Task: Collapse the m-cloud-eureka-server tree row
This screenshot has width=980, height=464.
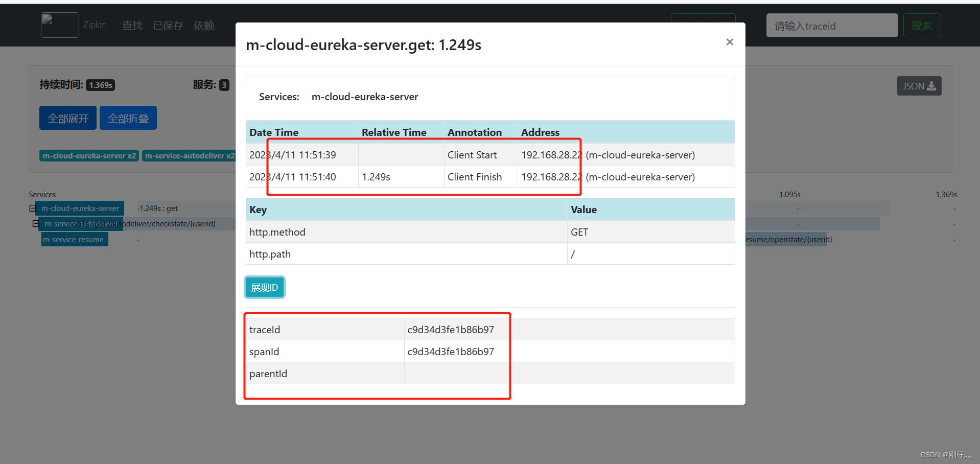Action: coord(32,208)
